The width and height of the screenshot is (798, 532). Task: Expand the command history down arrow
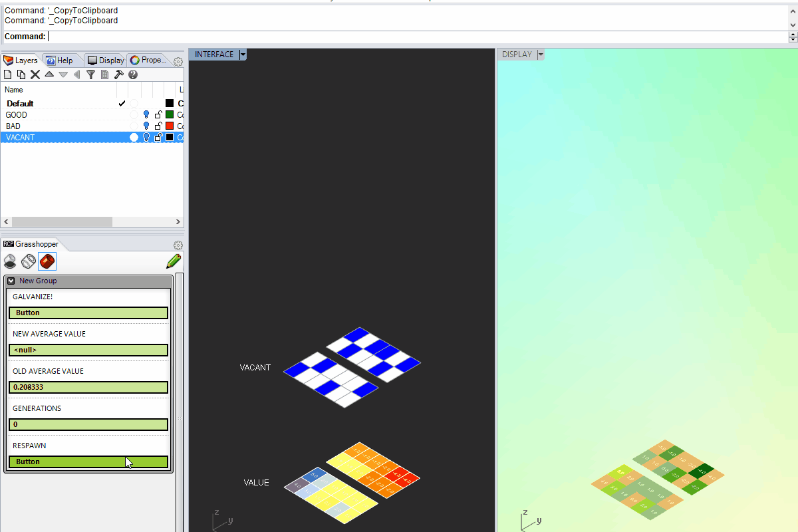click(x=792, y=24)
